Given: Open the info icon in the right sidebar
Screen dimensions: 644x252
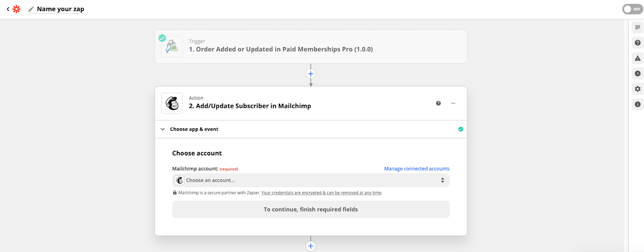Looking at the screenshot, I should tap(638, 104).
